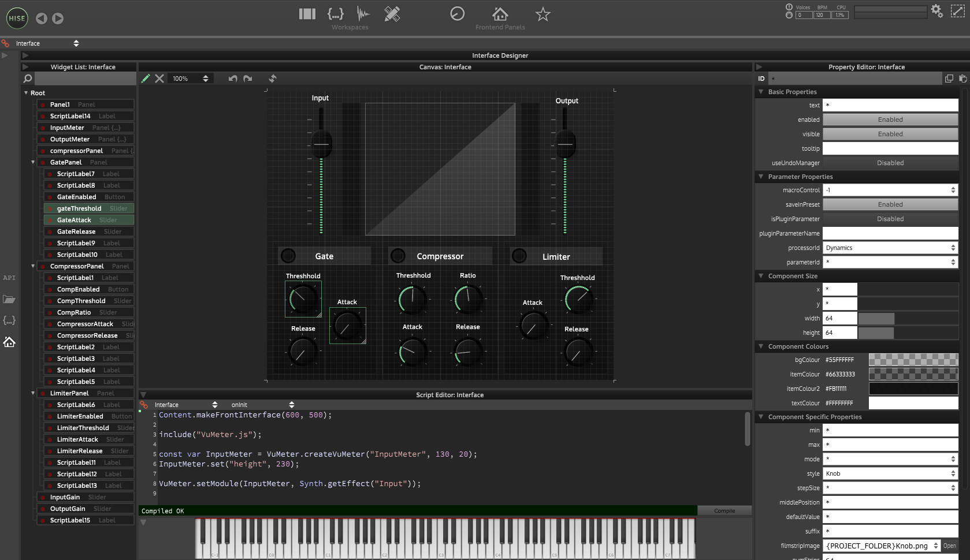Toggle edit mode with the pencil icon

(146, 79)
